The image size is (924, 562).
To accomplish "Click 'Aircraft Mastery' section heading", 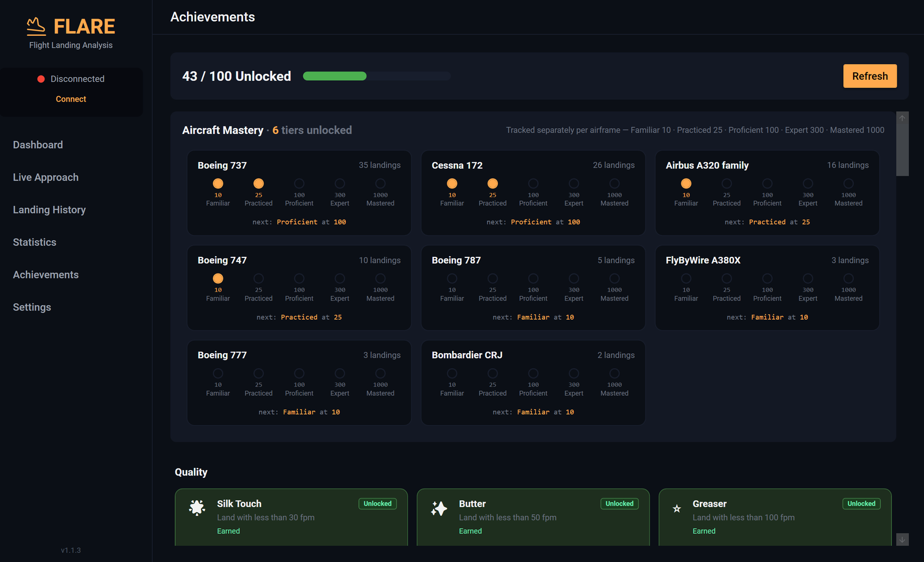I will pyautogui.click(x=223, y=130).
